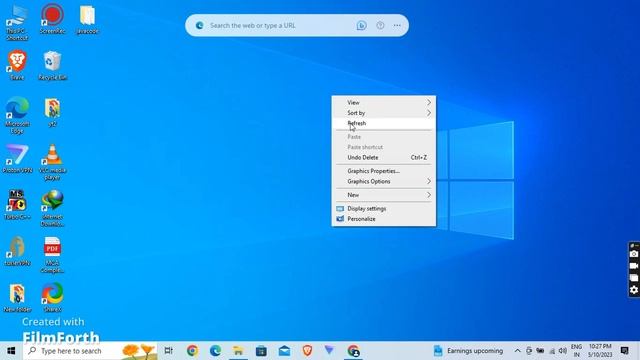Open Graphics Properties from context menu
The width and height of the screenshot is (640, 360).
pyautogui.click(x=384, y=171)
